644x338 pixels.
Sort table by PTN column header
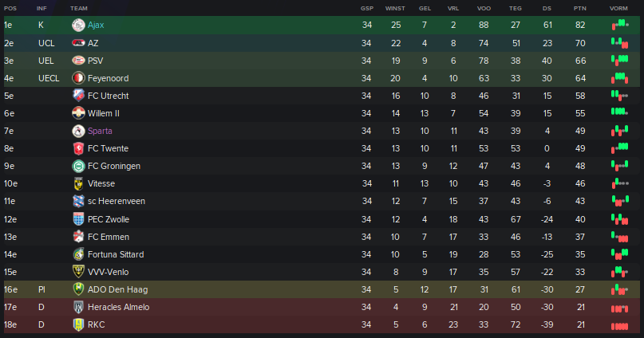pos(580,8)
